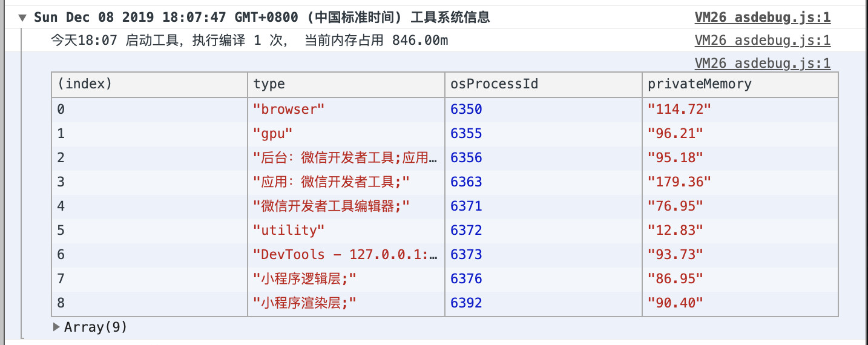This screenshot has width=868, height=345.
Task: Click privateMemory value "114.72"
Action: (x=679, y=110)
